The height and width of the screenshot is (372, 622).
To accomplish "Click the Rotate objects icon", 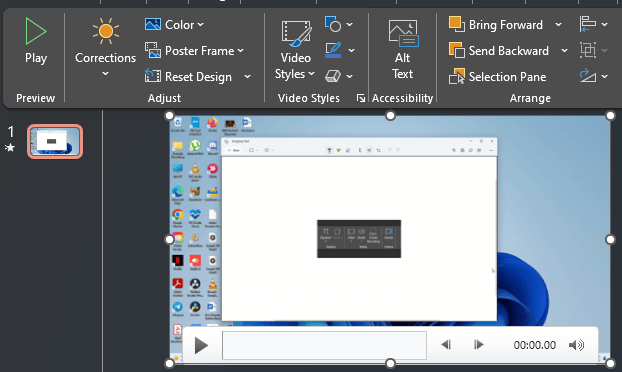I will pos(587,75).
